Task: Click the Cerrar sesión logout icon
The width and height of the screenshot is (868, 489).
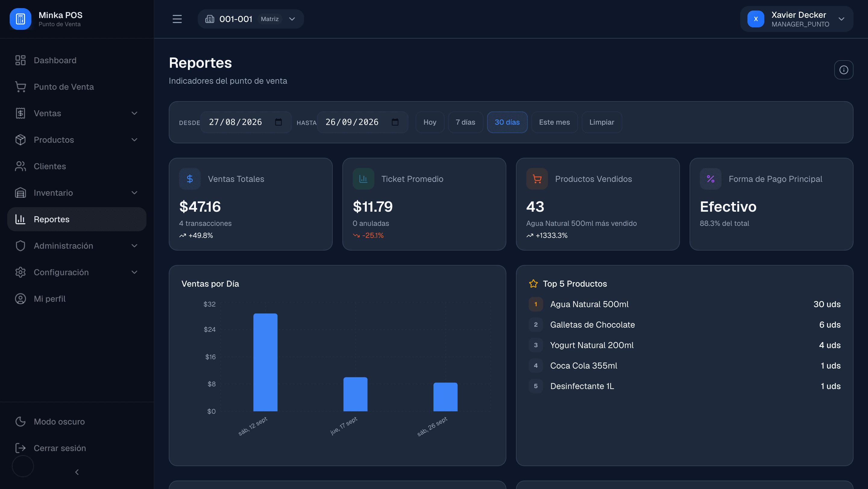Action: point(20,448)
